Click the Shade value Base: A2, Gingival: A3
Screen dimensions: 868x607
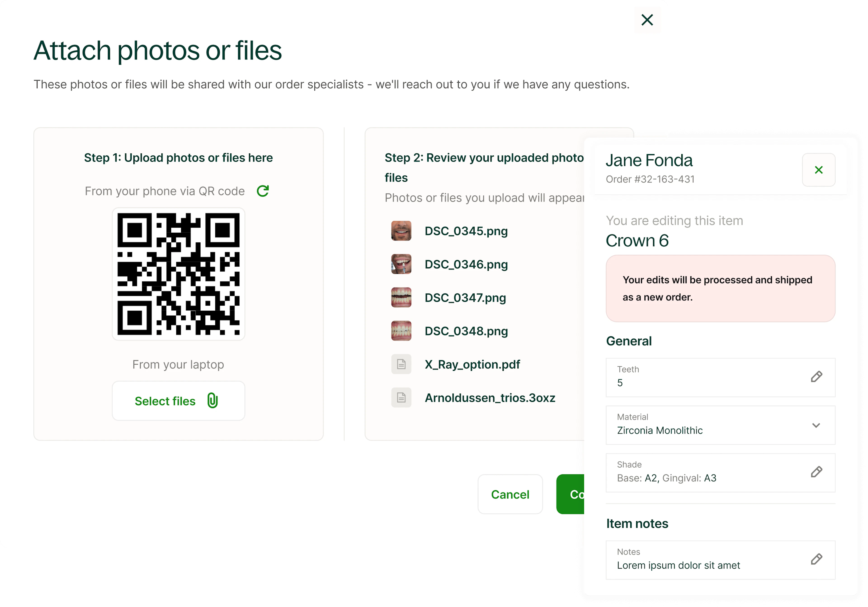tap(667, 478)
